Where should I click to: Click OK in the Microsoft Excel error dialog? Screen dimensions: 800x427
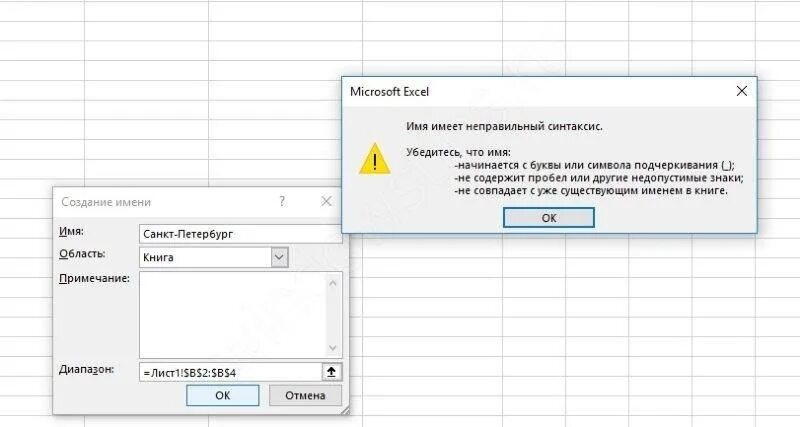(548, 218)
